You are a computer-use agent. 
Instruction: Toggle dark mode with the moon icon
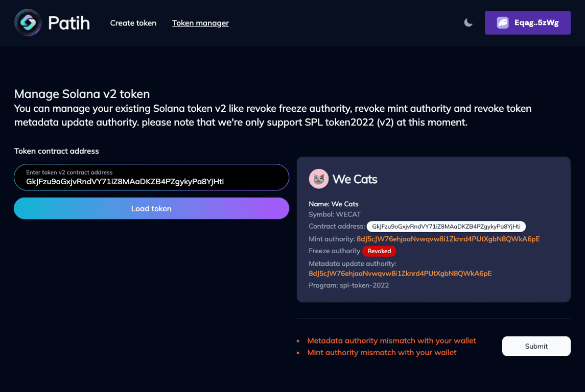[x=468, y=23]
